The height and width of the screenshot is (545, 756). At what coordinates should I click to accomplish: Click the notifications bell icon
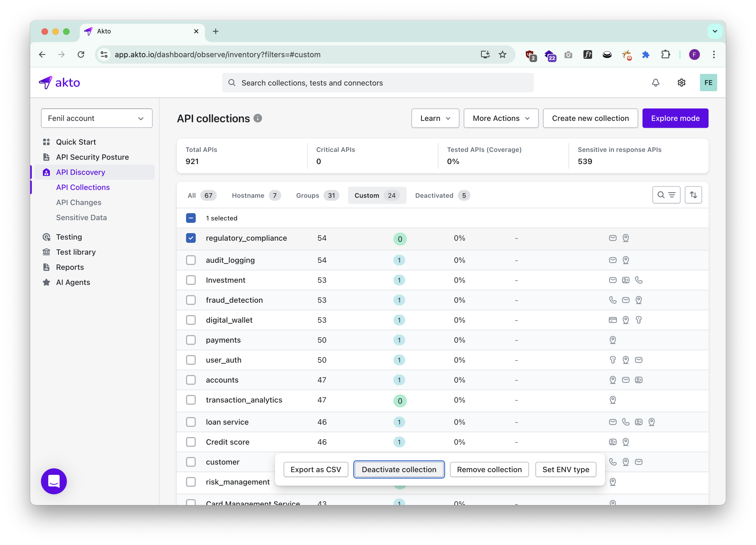[655, 83]
